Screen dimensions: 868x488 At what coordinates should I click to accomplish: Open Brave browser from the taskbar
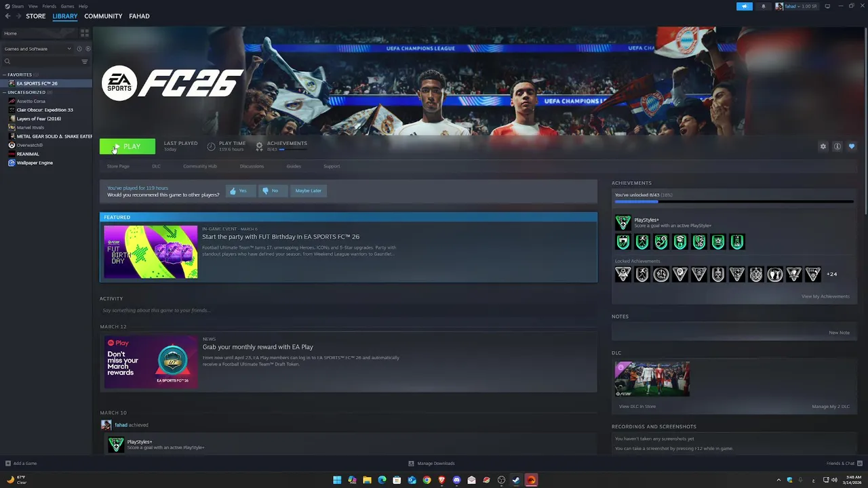click(x=441, y=480)
